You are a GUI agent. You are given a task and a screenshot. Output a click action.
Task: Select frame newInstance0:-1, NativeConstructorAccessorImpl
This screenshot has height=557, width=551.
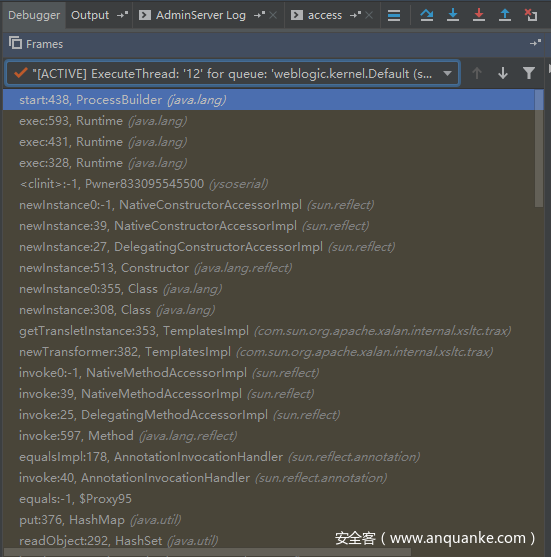click(x=268, y=205)
